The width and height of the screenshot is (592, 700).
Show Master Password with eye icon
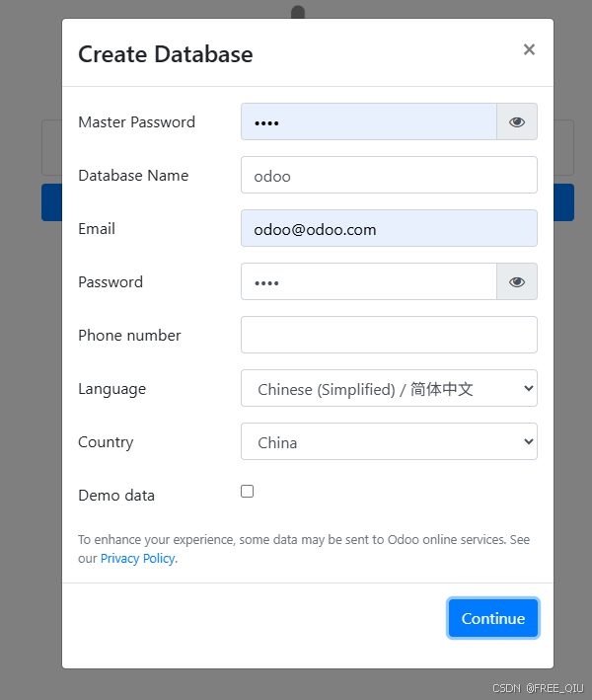click(517, 121)
